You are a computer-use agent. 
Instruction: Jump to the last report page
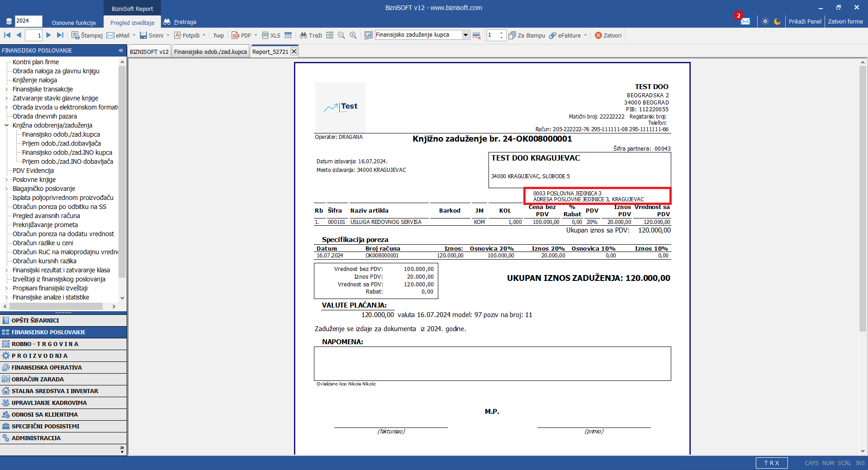coord(60,35)
